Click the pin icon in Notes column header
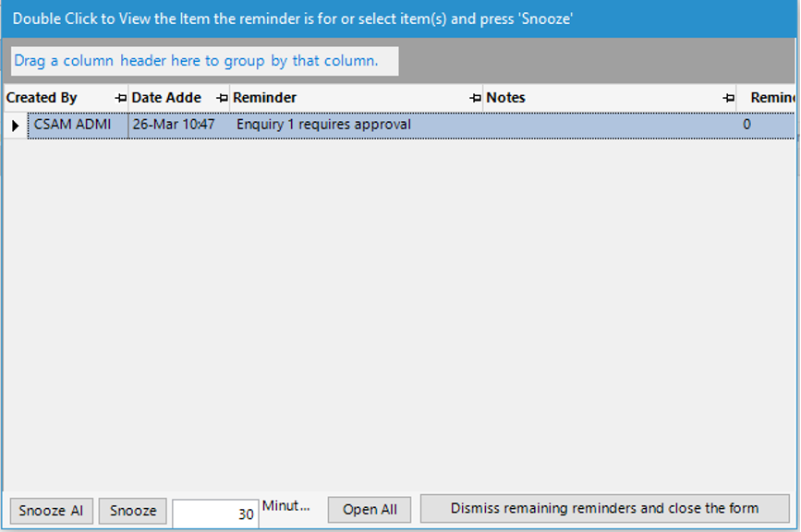This screenshot has width=801, height=532. pos(728,98)
